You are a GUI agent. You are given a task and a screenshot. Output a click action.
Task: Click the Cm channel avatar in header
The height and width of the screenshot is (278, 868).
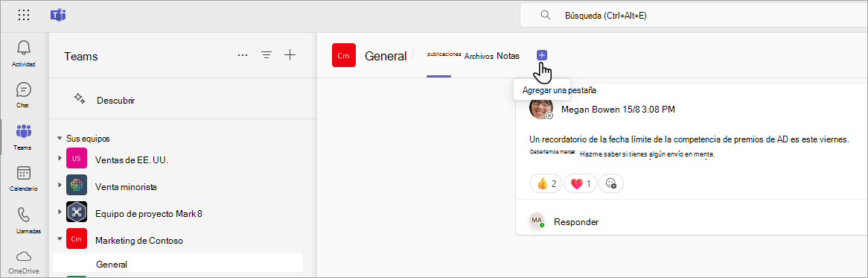[x=344, y=55]
